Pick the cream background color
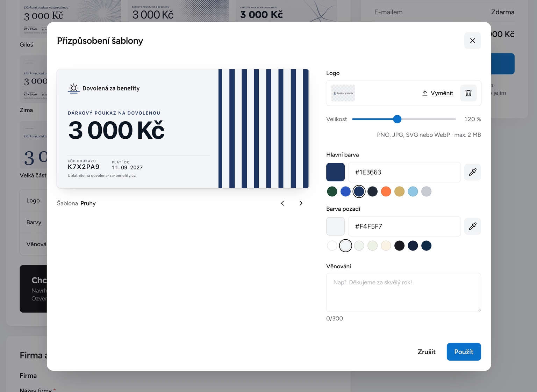Viewport: 537px width, 392px height. click(x=386, y=246)
